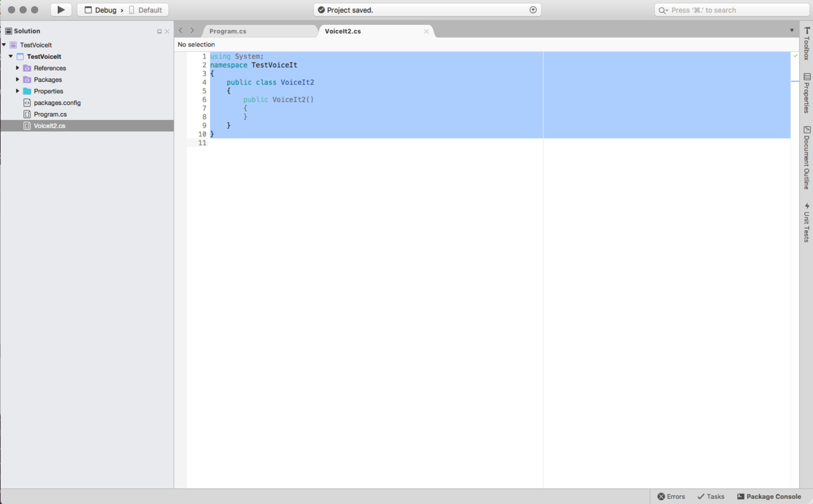Collapse the TestVoiceIt solution node
The height and width of the screenshot is (504, 813).
coord(4,45)
